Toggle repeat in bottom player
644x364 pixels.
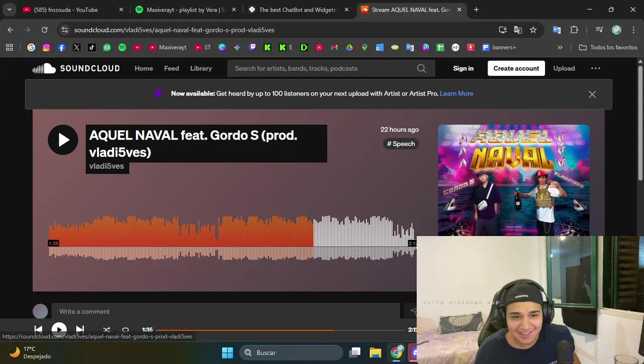(x=125, y=330)
